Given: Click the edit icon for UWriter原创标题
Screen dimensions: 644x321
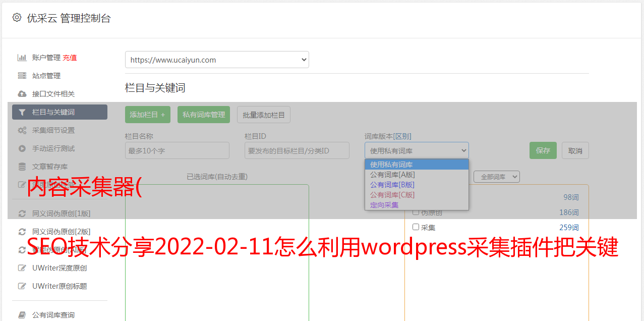Looking at the screenshot, I should click(22, 286).
